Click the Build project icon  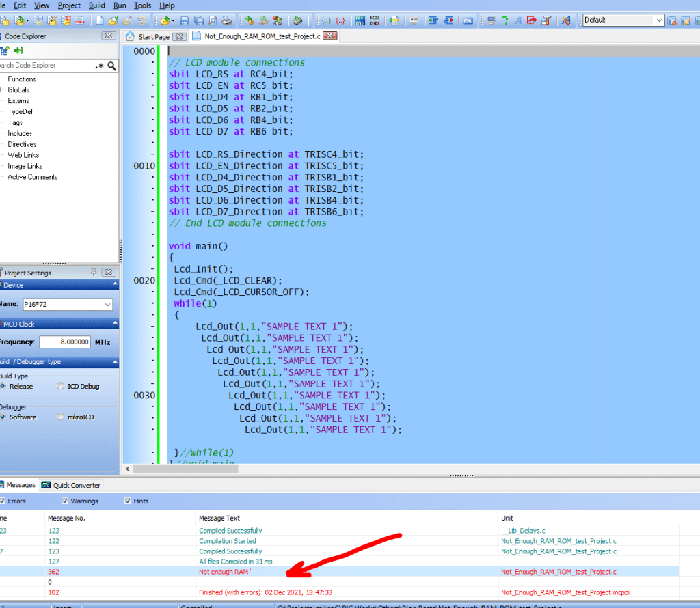click(x=250, y=20)
